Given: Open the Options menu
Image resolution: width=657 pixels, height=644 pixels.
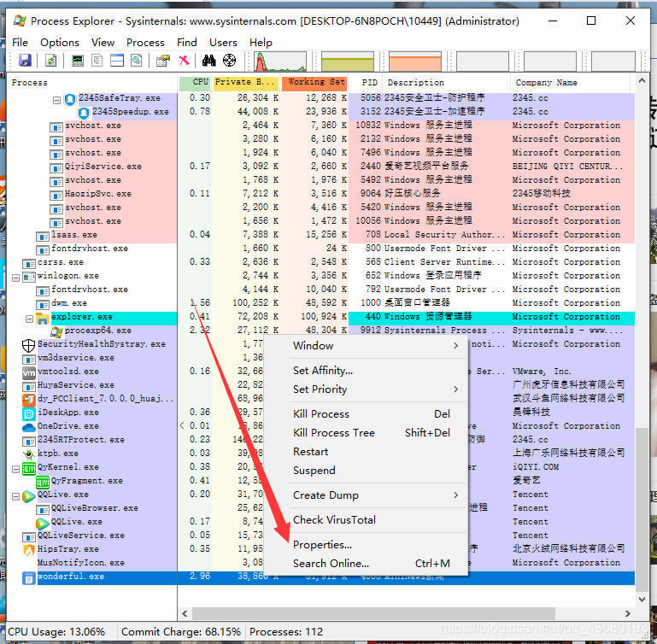Looking at the screenshot, I should (60, 43).
